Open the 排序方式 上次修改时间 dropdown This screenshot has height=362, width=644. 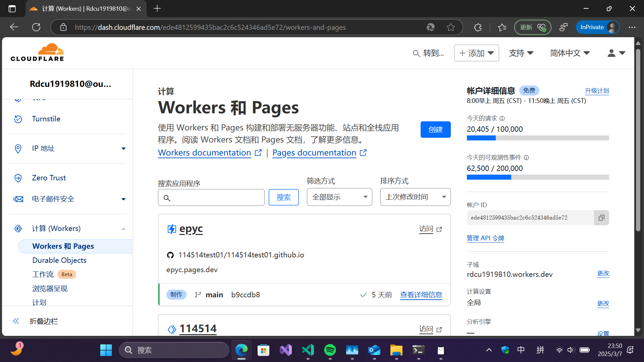415,197
